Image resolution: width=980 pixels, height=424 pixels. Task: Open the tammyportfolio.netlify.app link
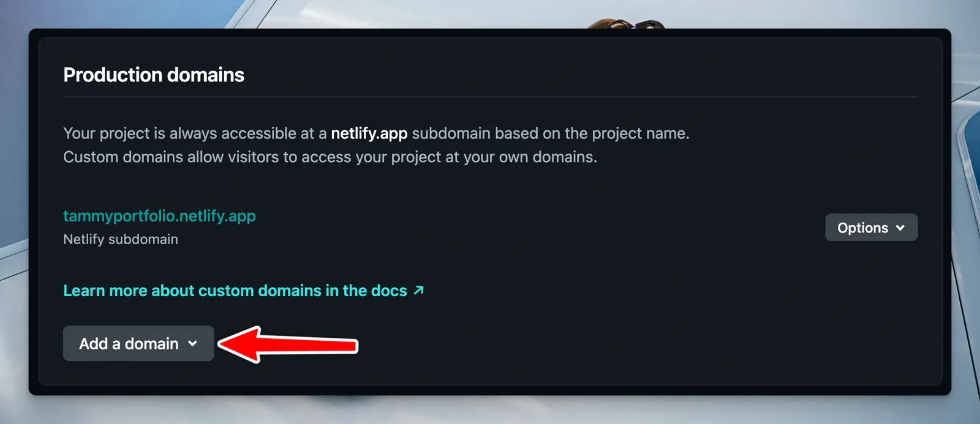pos(159,216)
